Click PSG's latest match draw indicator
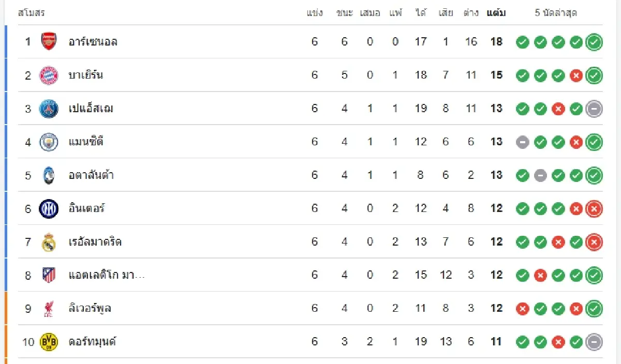 tap(594, 109)
